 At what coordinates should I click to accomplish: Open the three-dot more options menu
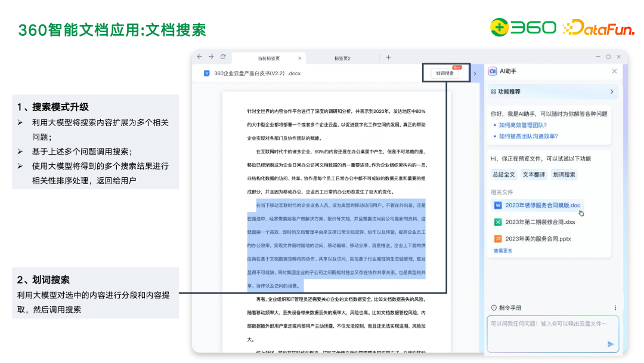tap(615, 307)
